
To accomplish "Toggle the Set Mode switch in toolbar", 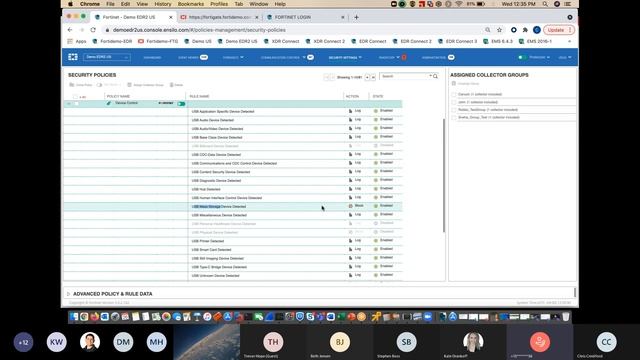I will coord(99,85).
